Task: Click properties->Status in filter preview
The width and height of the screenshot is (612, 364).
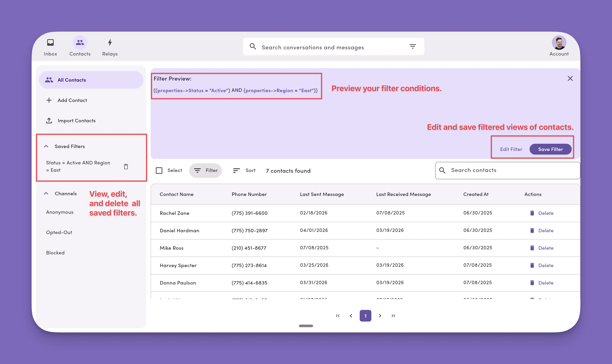Action: (x=180, y=91)
